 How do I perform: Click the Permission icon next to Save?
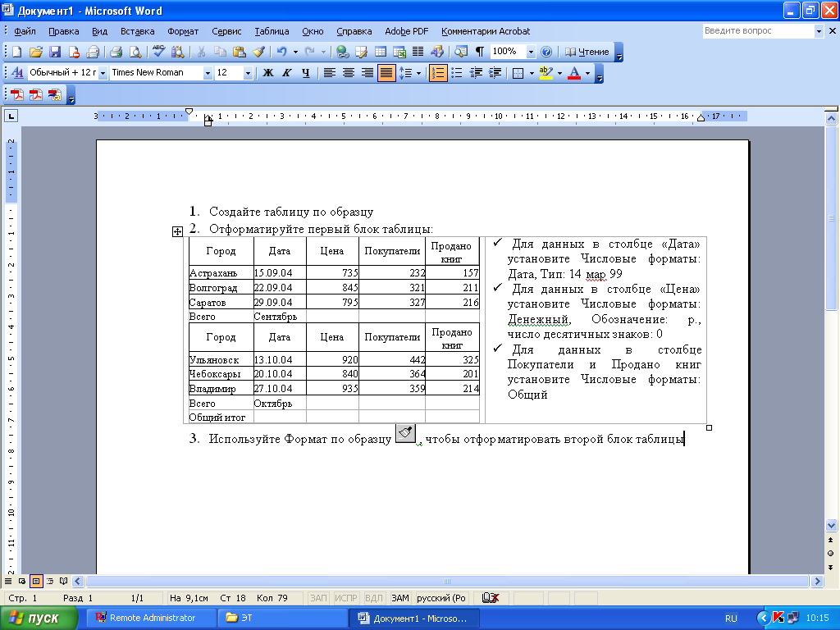74,52
